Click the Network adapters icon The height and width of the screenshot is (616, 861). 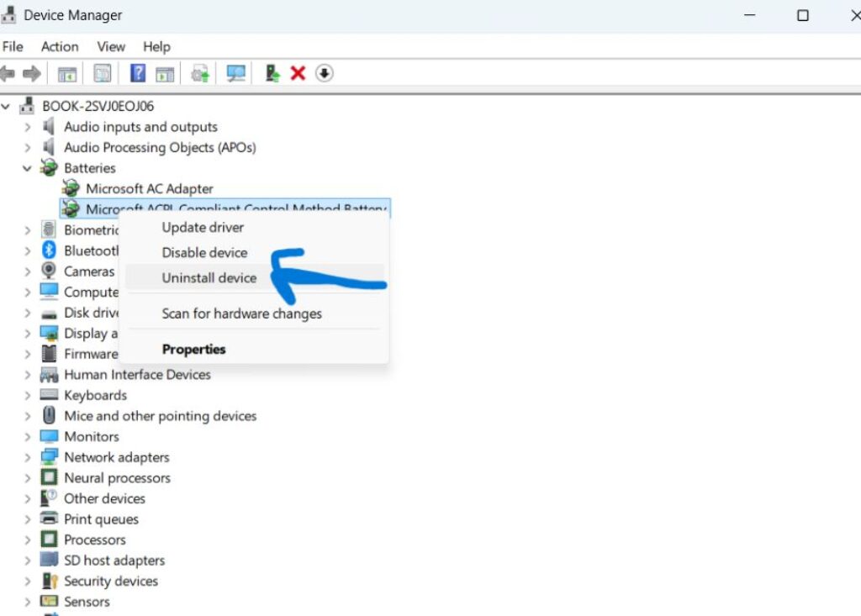(x=49, y=456)
